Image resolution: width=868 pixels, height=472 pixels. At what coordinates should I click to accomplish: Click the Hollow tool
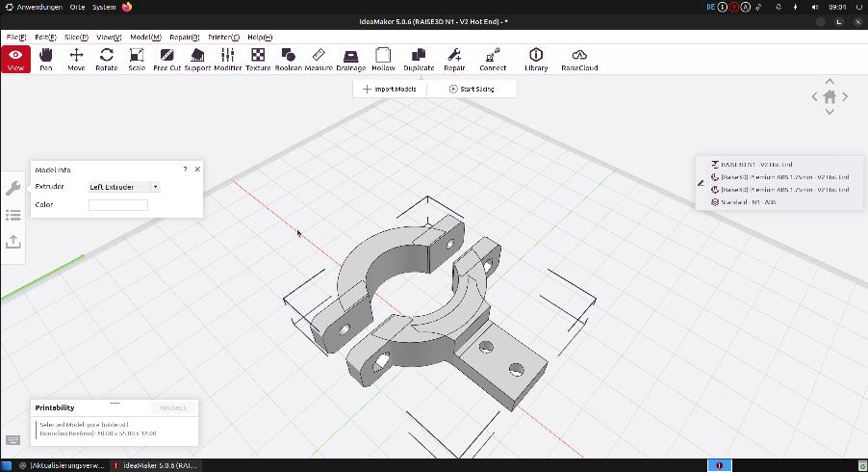tap(383, 60)
